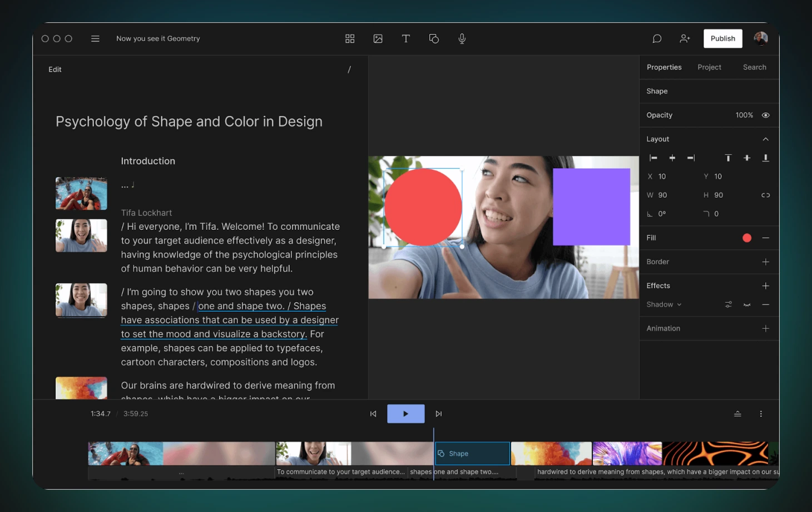
Task: Start recording with the microphone icon
Action: [462, 38]
